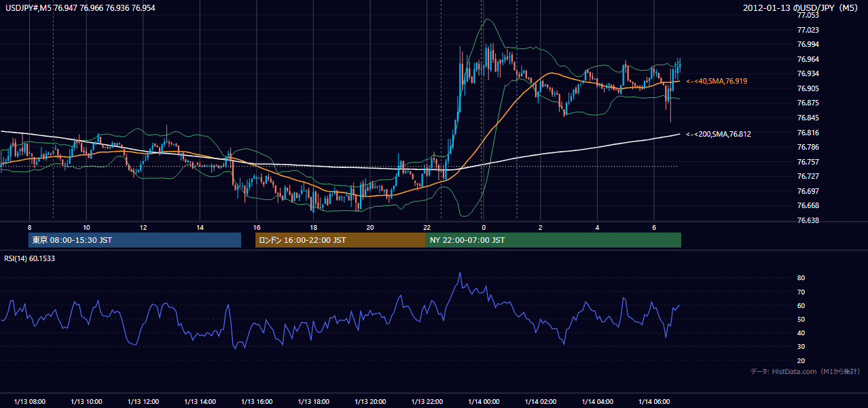Click price axis value 76.964
Viewport: 868px width, 408px height.
pos(807,59)
